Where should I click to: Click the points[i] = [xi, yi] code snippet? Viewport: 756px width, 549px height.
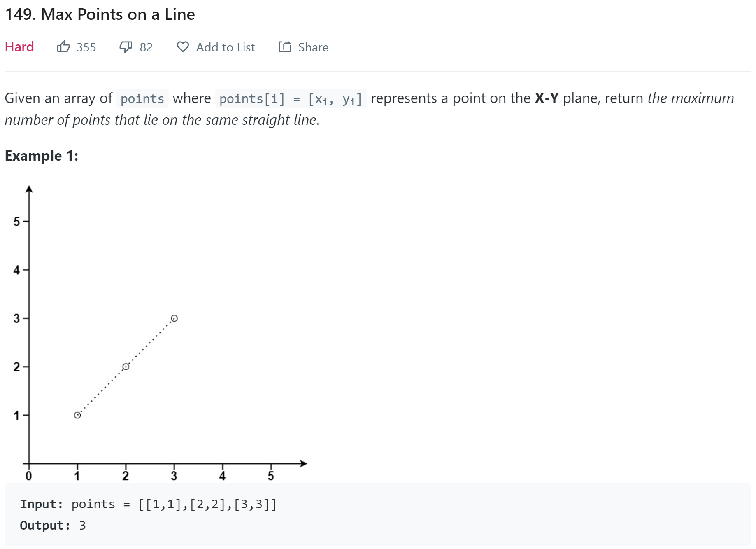(291, 99)
